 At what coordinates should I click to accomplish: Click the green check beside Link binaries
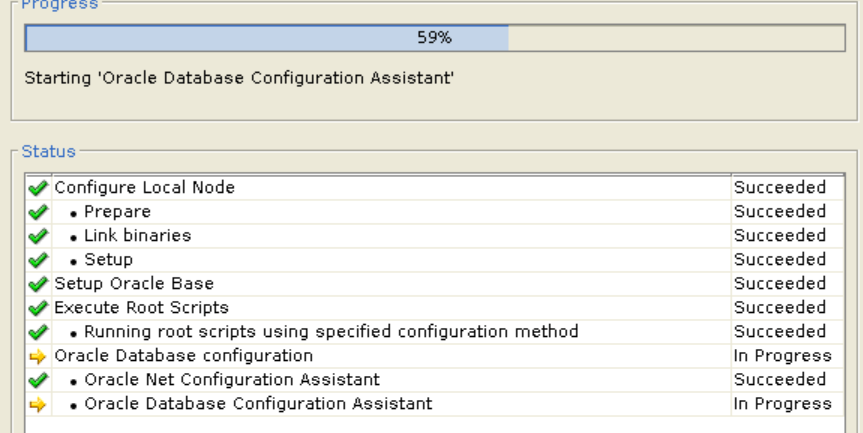point(37,236)
